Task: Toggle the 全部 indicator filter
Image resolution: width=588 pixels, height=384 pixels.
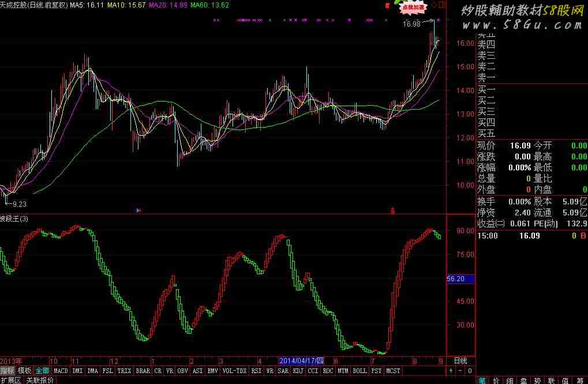Action: [42, 371]
